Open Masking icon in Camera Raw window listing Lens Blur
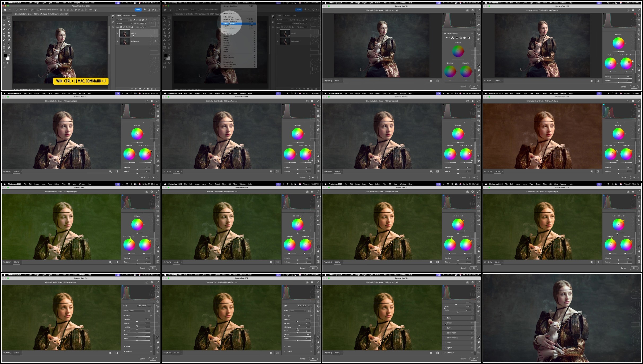643x364 pixels. (x=479, y=302)
